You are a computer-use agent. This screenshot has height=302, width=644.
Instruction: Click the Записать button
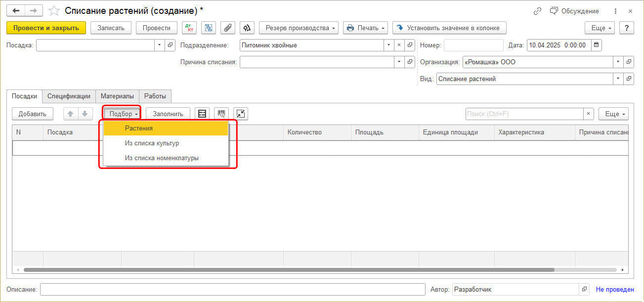click(111, 28)
